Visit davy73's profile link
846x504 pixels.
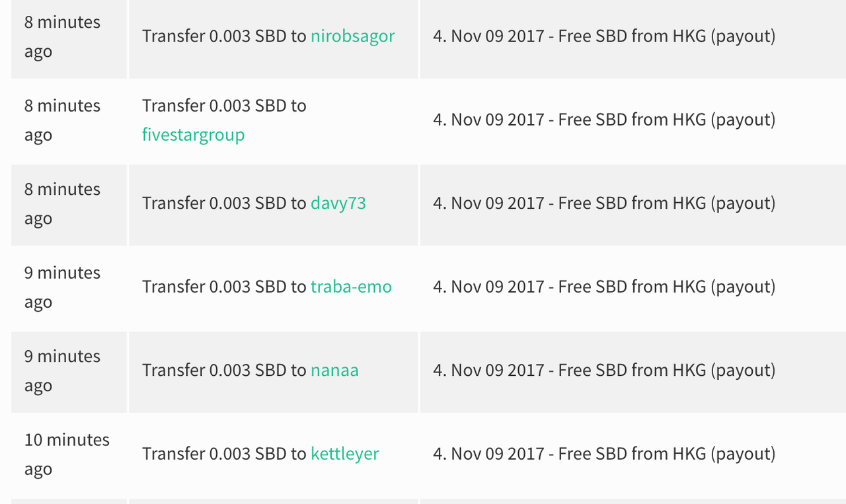(338, 203)
